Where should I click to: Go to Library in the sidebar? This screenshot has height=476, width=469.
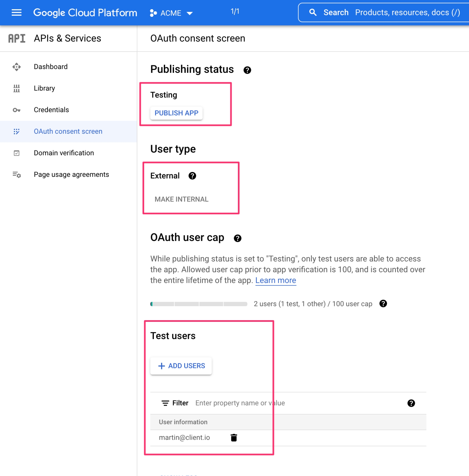click(44, 88)
